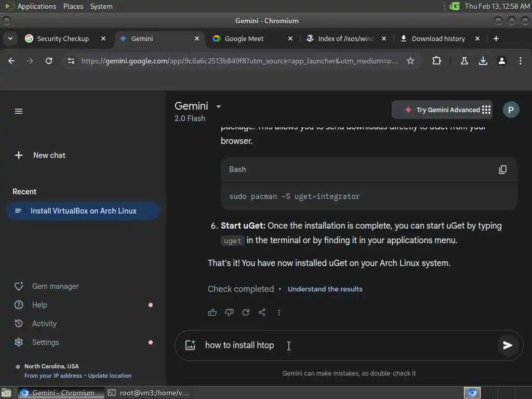Share the response with share icon

pos(262,312)
